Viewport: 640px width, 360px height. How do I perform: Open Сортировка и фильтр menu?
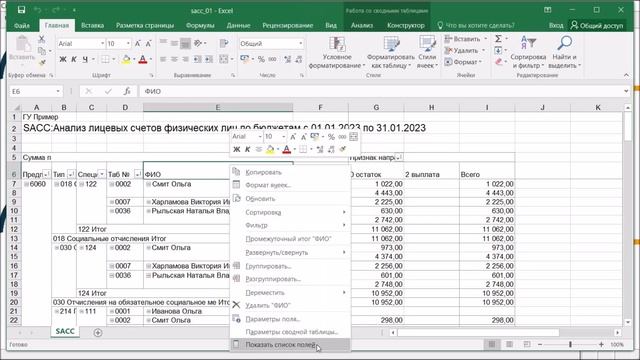528,52
